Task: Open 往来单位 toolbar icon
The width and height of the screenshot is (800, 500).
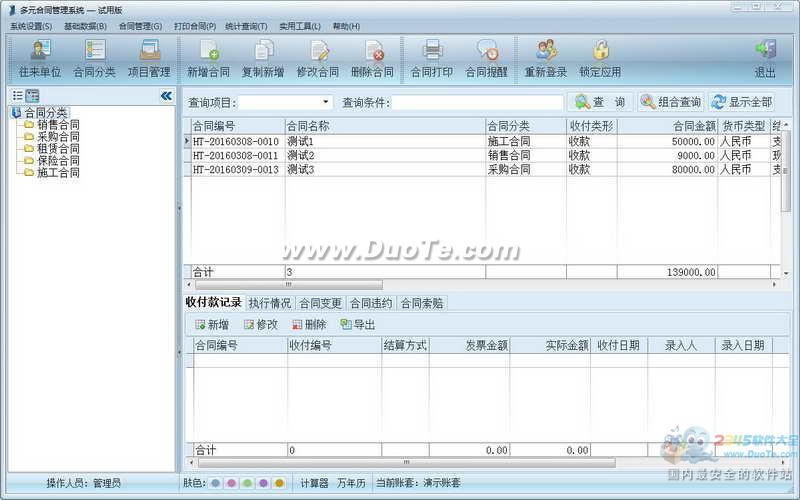Action: pos(40,60)
